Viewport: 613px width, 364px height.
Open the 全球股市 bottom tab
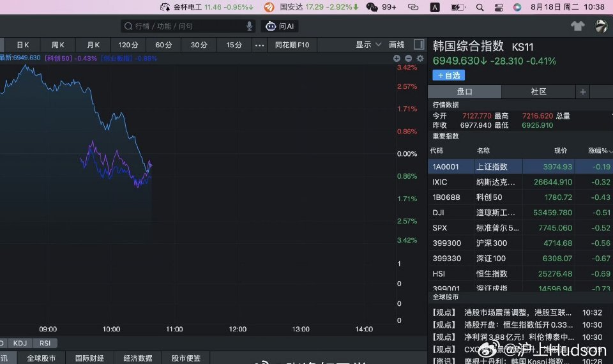41,358
